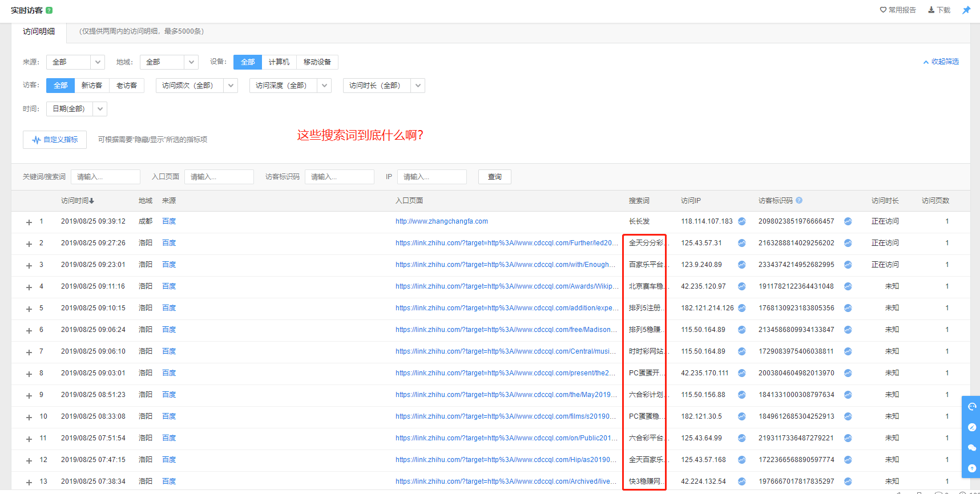Viewport: 980px width, 494px height.
Task: Click the blue pin icon at top right
Action: point(966,10)
